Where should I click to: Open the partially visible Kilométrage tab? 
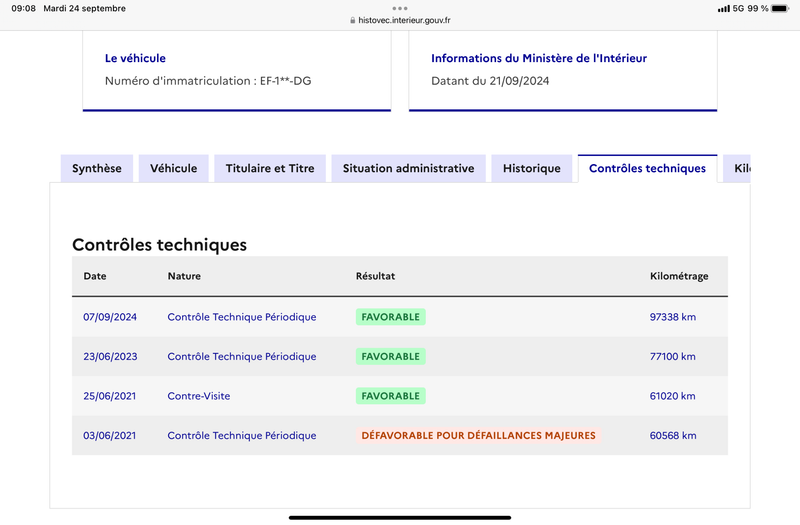click(737, 168)
